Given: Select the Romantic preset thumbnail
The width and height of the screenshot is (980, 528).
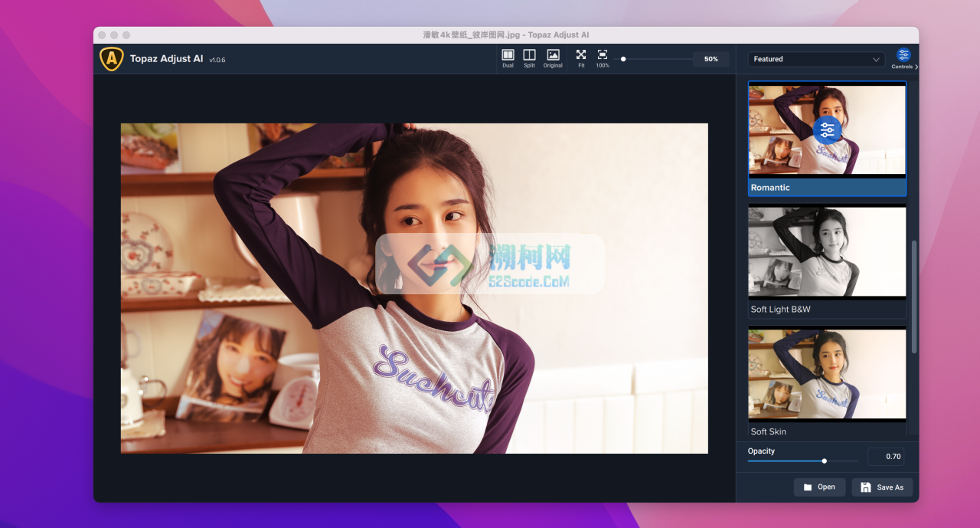Looking at the screenshot, I should pos(827,130).
